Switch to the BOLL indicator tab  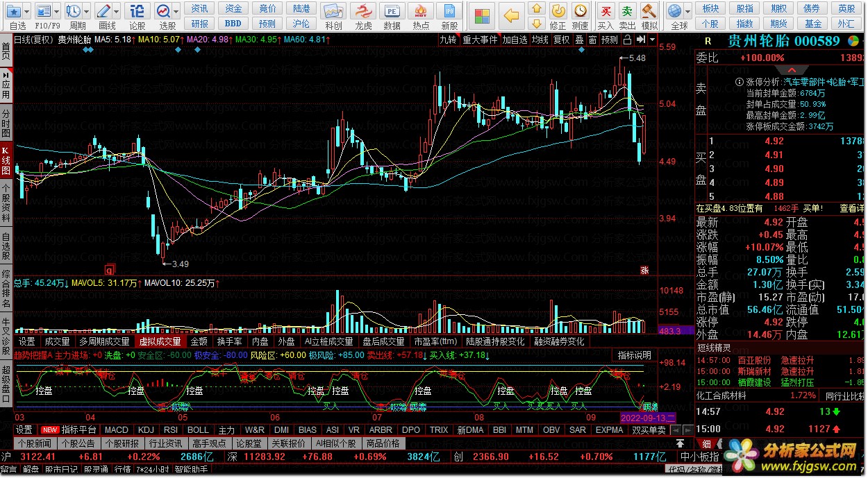[x=198, y=430]
